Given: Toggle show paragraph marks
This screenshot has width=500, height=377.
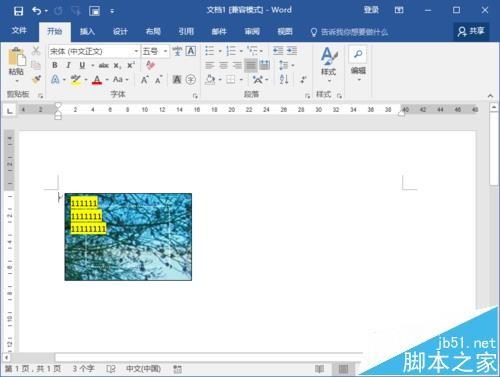Looking at the screenshot, I should tap(303, 80).
